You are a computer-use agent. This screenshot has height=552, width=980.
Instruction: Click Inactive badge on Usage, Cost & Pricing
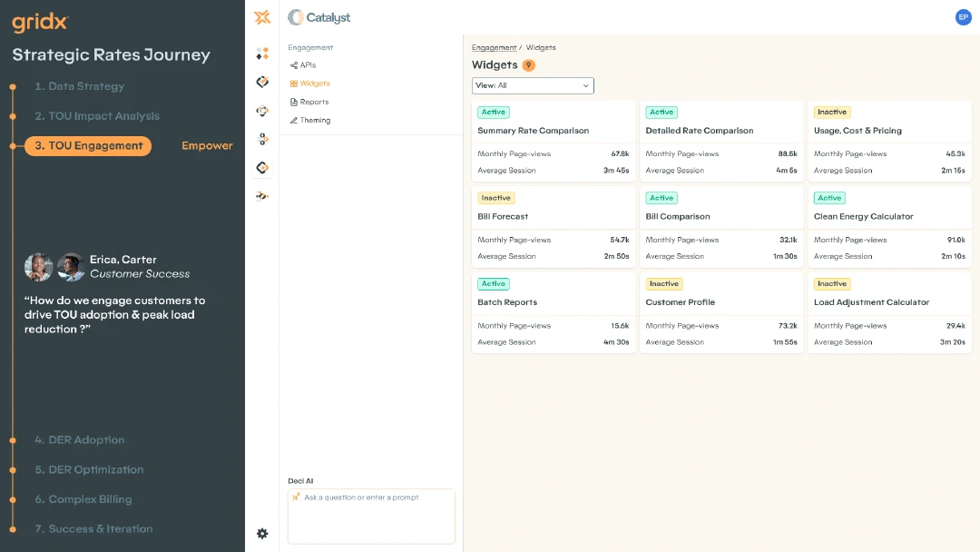(x=832, y=113)
